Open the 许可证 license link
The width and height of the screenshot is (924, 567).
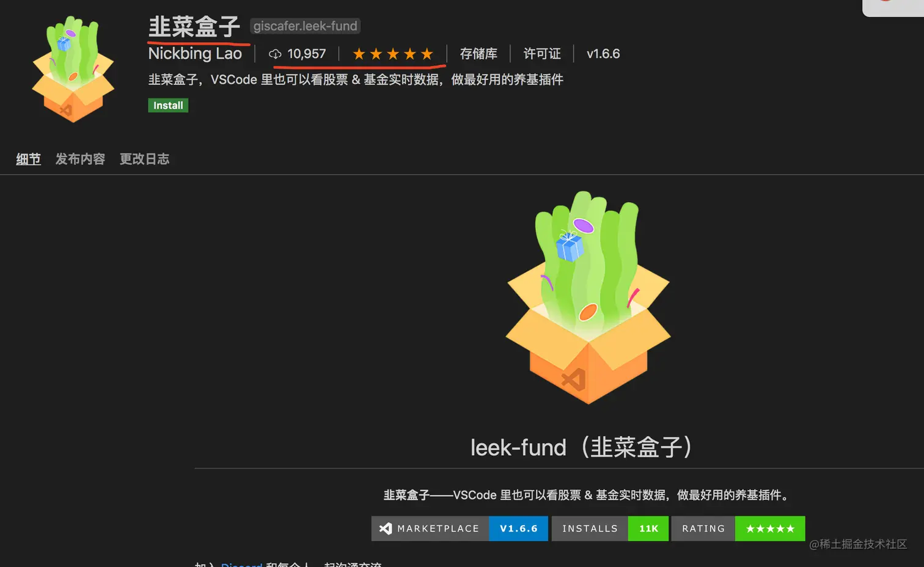tap(542, 54)
